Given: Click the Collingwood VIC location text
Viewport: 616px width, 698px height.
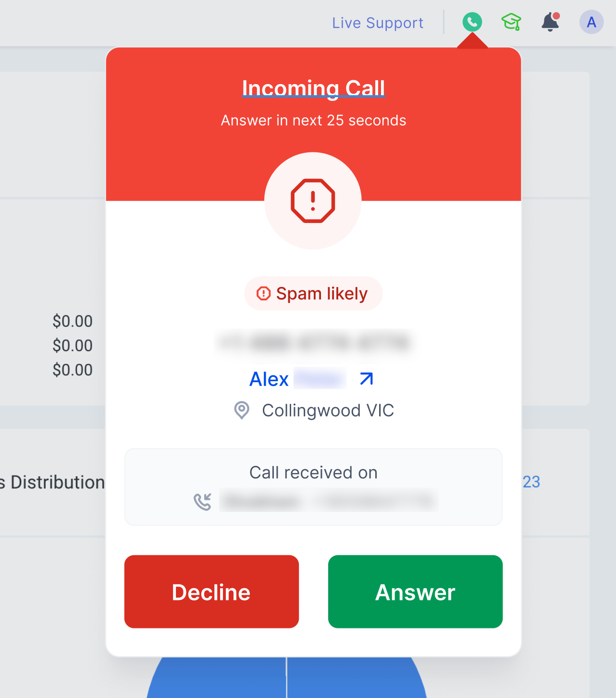Looking at the screenshot, I should click(x=328, y=411).
